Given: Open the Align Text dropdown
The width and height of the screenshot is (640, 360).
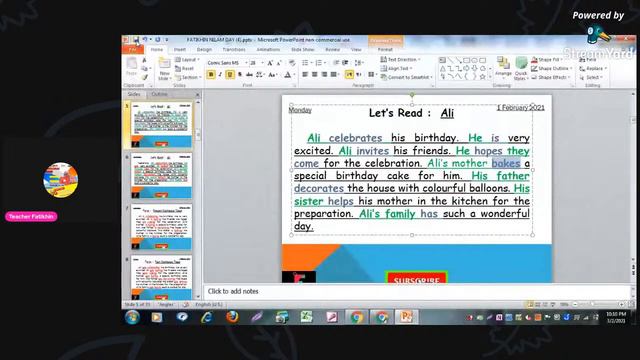Looking at the screenshot, I should click(396, 69).
